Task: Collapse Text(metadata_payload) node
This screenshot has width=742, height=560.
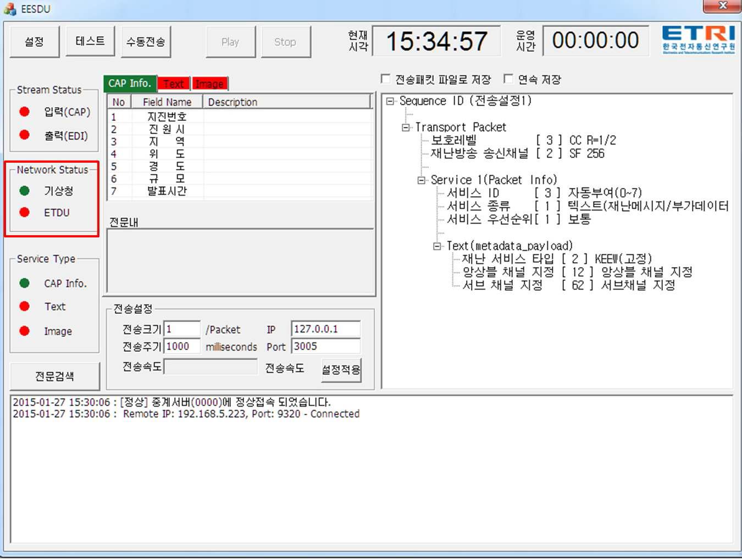Action: 437,246
